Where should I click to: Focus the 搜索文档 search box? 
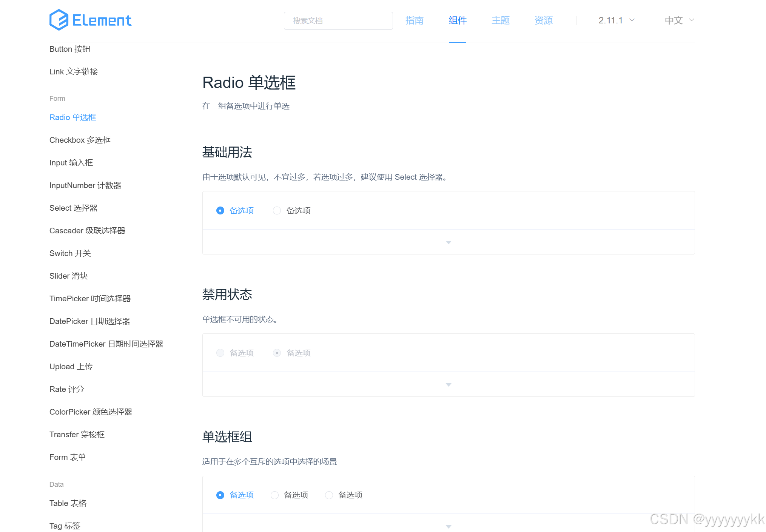(x=338, y=20)
